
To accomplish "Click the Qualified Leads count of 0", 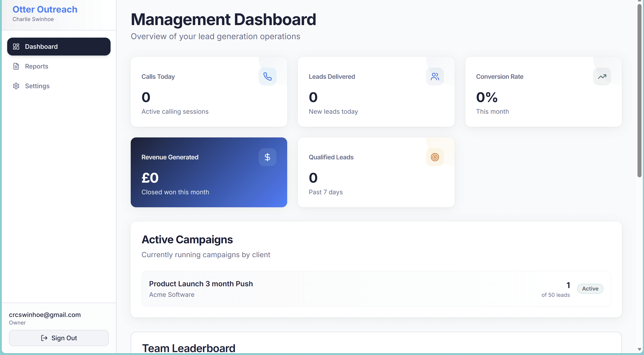I will coord(313,177).
